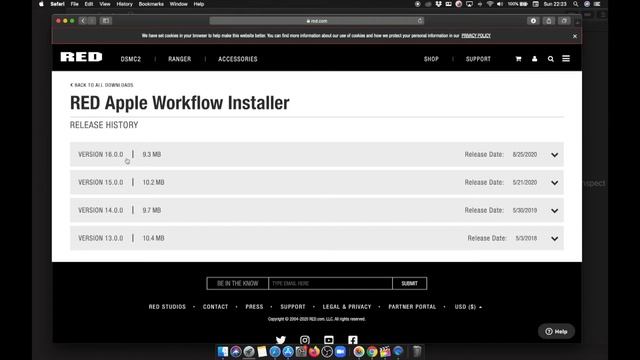Viewport: 640px width, 360px height.
Task: Open Wi-Fi status in menu bar
Action: click(x=490, y=4)
